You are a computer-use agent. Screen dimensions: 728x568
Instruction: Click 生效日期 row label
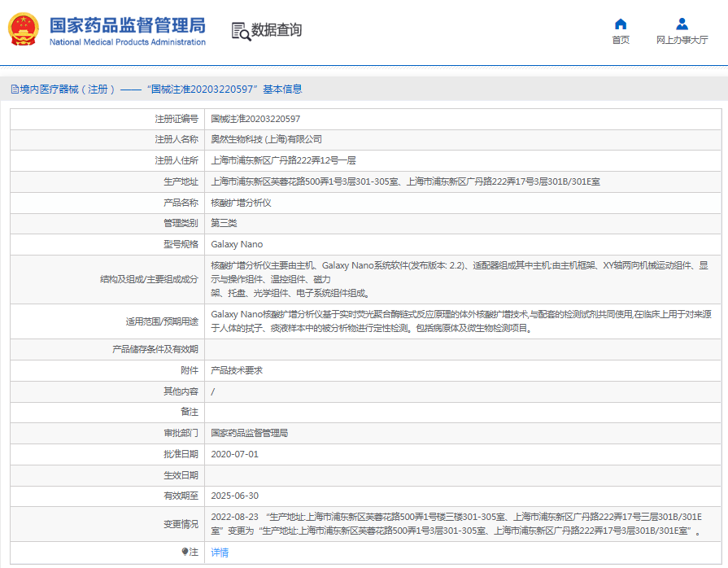pos(181,475)
